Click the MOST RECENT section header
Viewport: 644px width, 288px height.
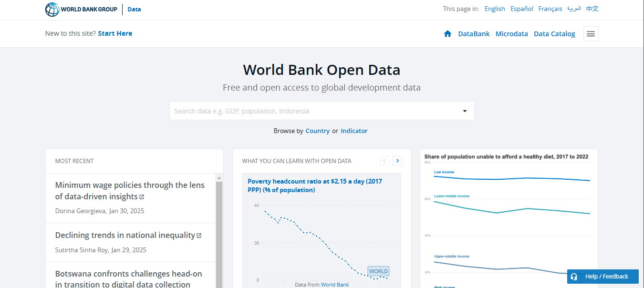click(74, 161)
